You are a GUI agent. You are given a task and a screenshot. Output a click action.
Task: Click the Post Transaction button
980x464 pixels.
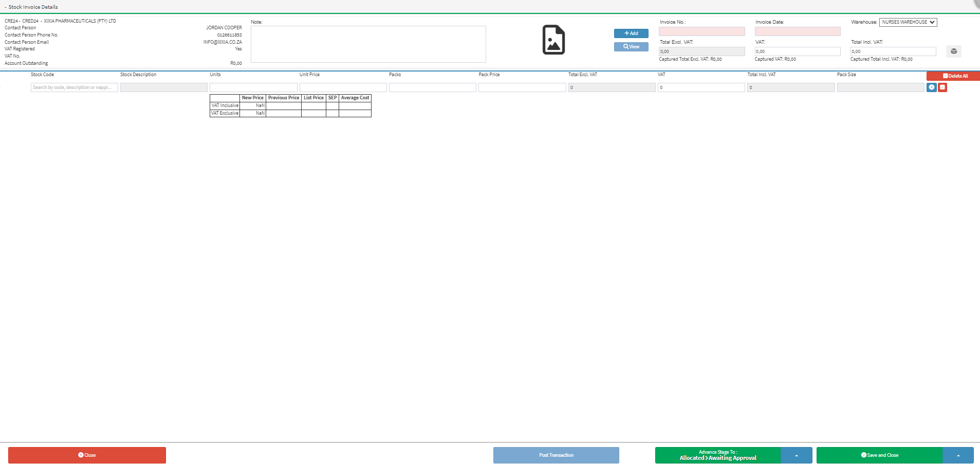[556, 455]
